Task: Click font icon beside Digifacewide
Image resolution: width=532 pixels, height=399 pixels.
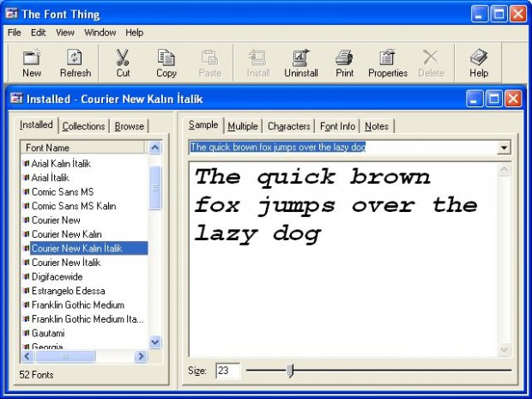Action: click(x=26, y=276)
